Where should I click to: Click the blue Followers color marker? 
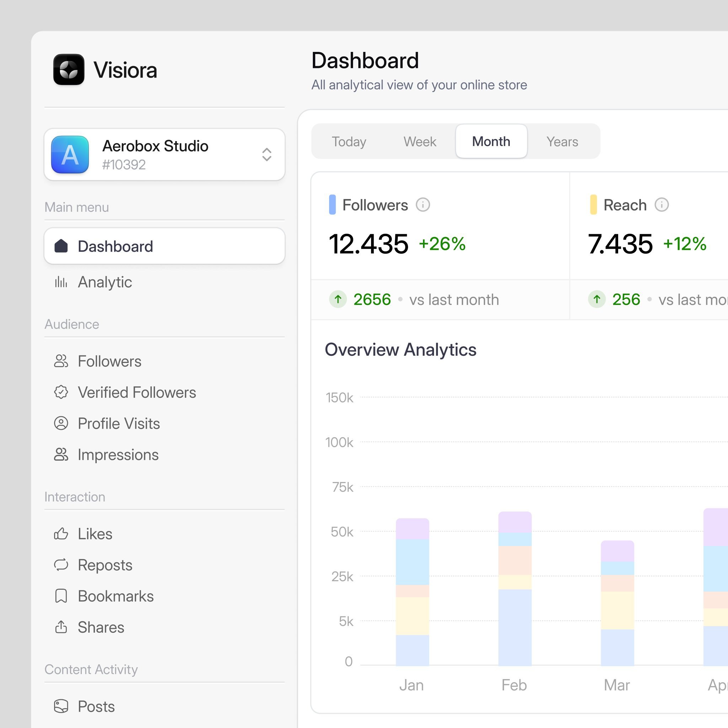332,205
